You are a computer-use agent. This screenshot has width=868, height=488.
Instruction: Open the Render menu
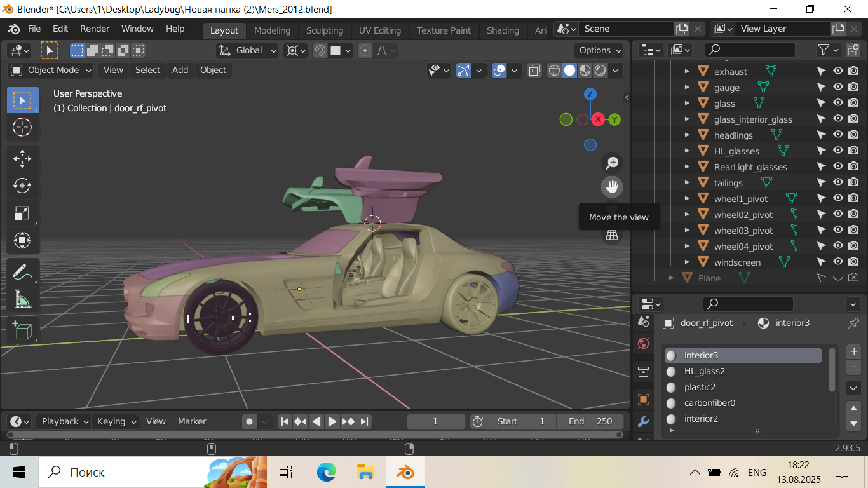(95, 29)
